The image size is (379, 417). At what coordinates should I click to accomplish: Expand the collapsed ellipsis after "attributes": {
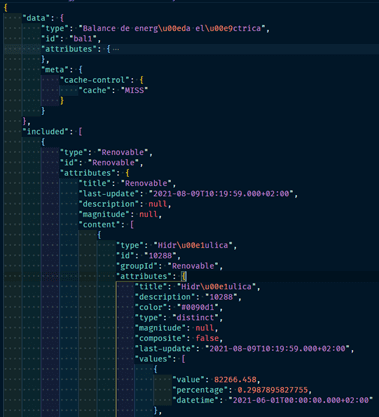click(116, 49)
